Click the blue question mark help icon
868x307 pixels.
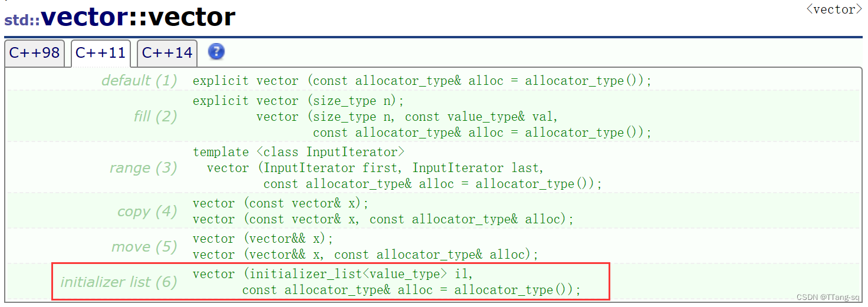(216, 52)
